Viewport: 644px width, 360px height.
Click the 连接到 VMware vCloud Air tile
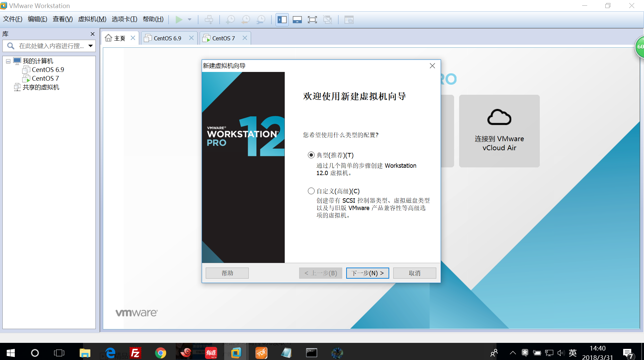[499, 131]
